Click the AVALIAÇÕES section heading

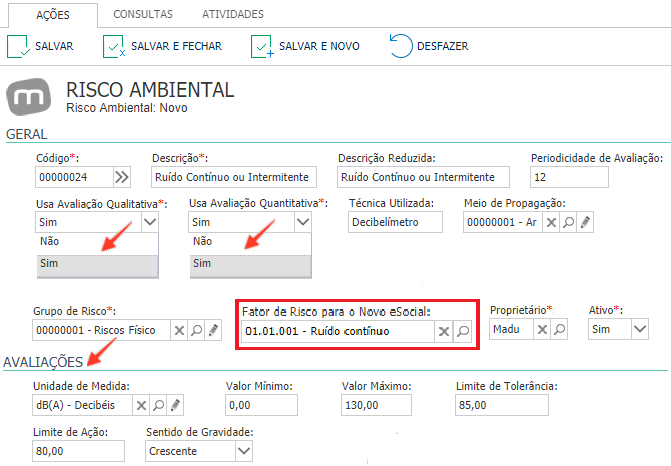43,362
